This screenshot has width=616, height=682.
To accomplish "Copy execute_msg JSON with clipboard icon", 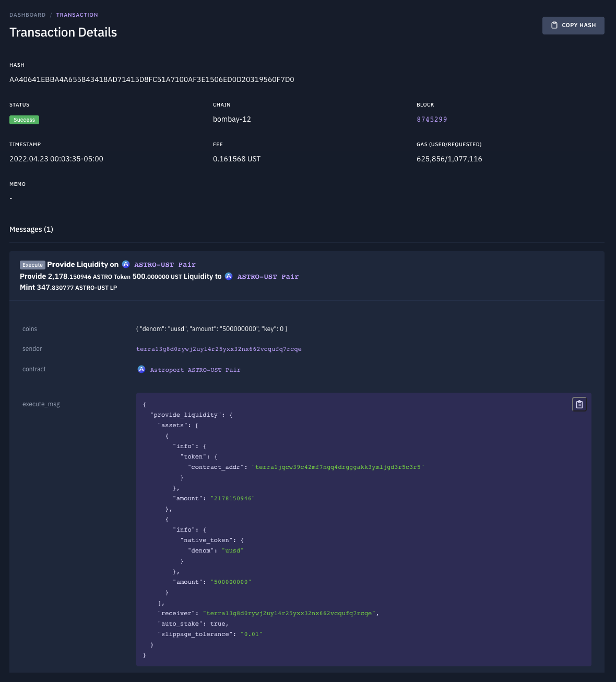I will click(579, 404).
